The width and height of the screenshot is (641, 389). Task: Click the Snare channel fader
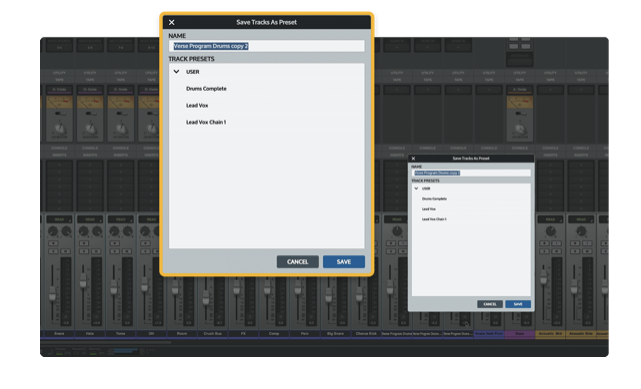click(x=52, y=293)
